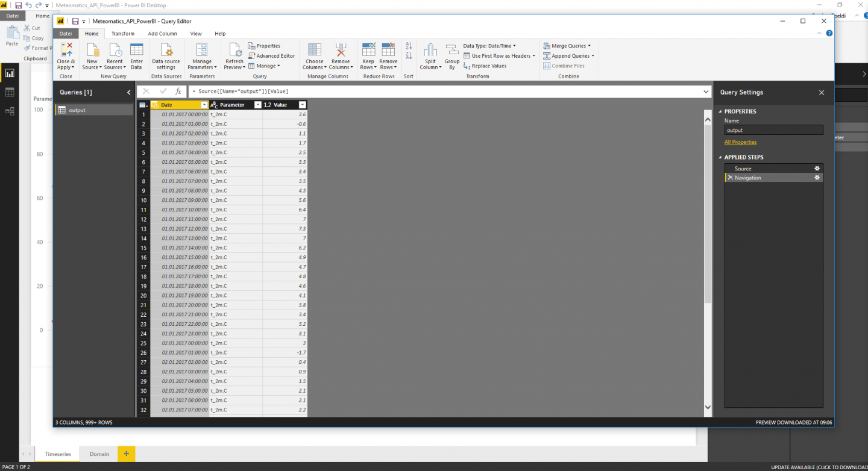The width and height of the screenshot is (868, 471).
Task: Click the Group By icon
Action: click(x=452, y=50)
